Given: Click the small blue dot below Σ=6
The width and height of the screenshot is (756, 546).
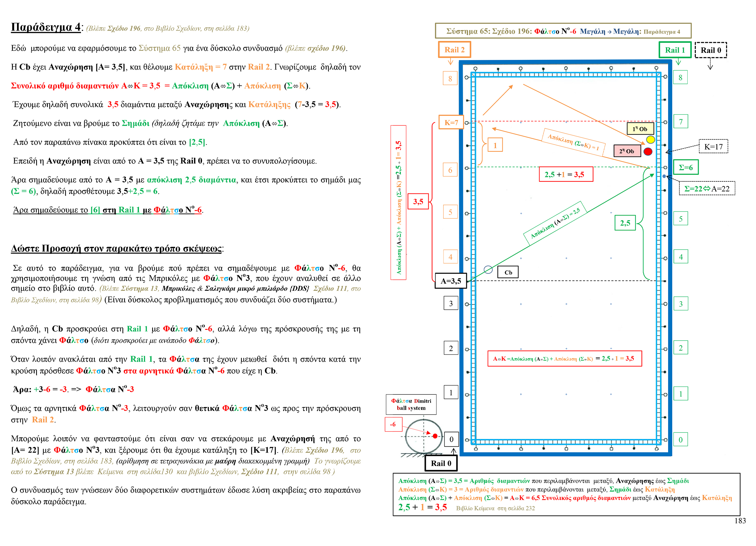Looking at the screenshot, I should pos(664,176).
